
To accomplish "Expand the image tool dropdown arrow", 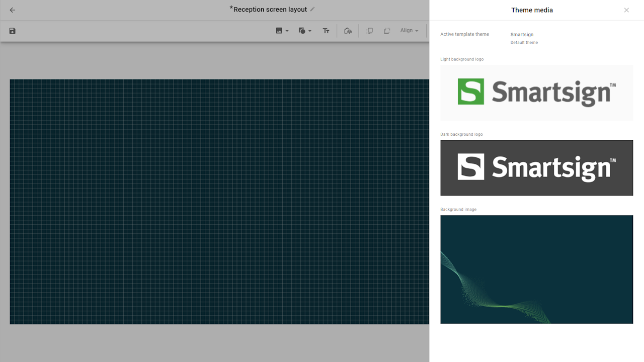I will point(287,31).
